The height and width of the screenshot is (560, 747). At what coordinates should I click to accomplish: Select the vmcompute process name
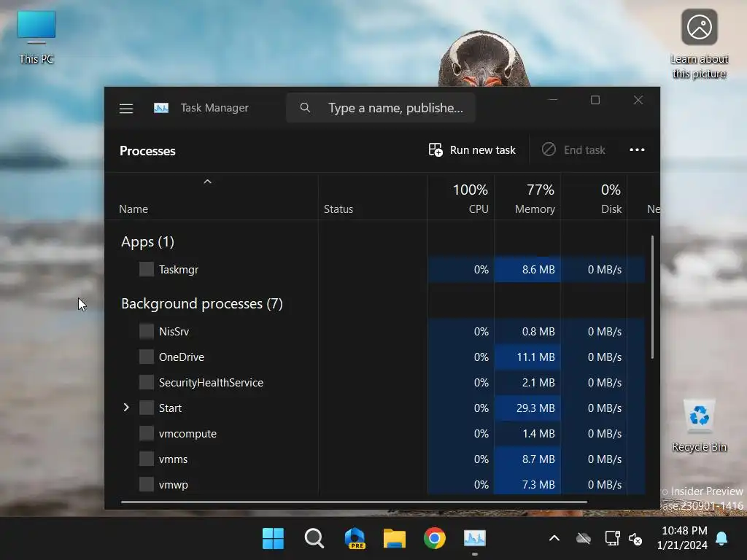187,434
